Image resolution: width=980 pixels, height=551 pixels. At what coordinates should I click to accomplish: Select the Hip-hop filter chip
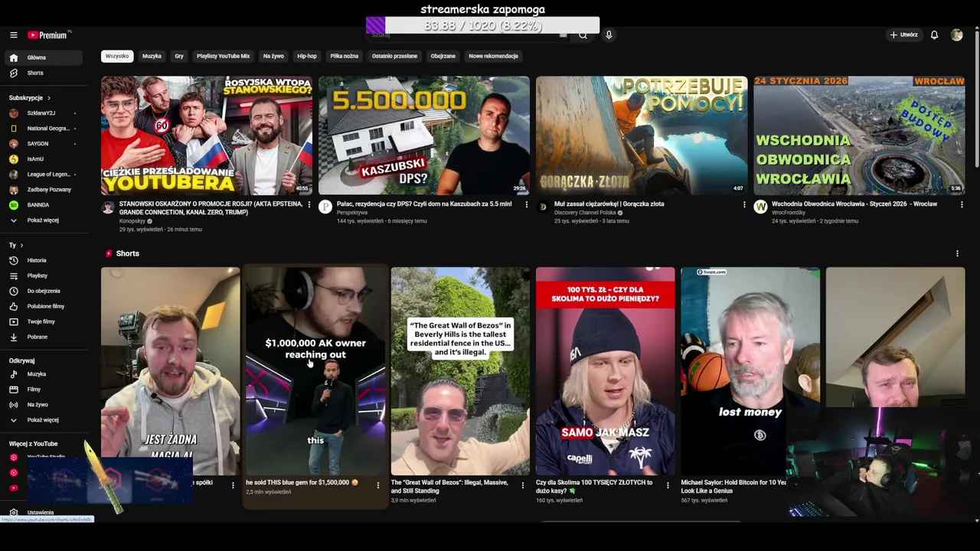click(307, 56)
